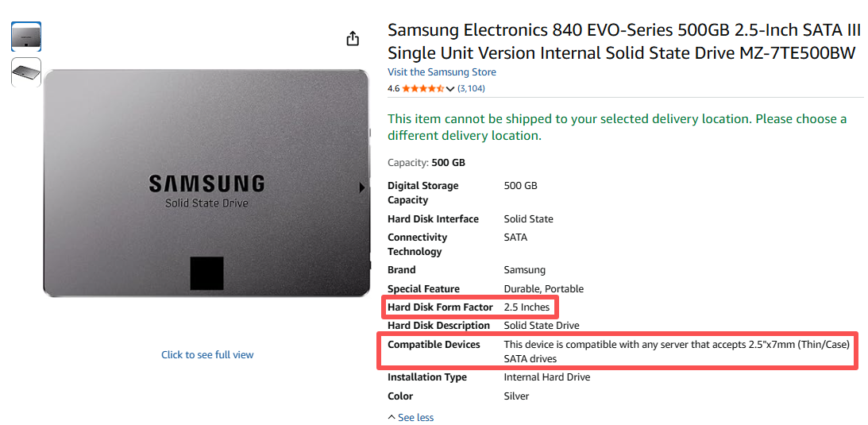Viewport: 868px width, 425px height.
Task: Open the 3,104 customer ratings link
Action: point(471,88)
